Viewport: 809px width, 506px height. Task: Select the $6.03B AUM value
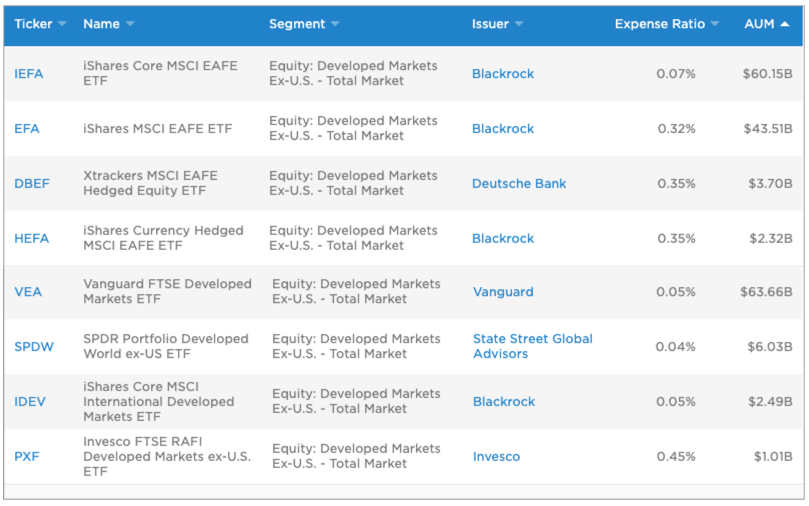[x=770, y=347]
